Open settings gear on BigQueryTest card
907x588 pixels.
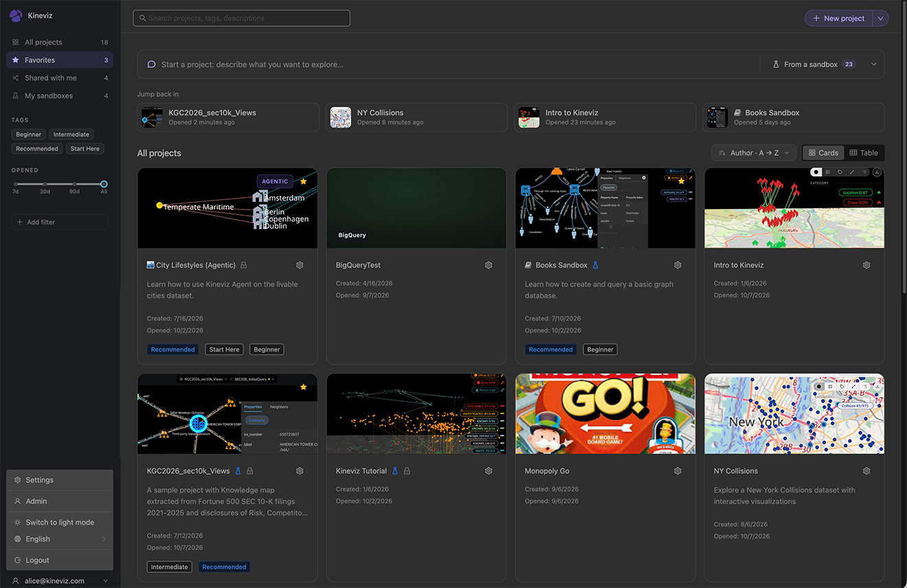[489, 265]
